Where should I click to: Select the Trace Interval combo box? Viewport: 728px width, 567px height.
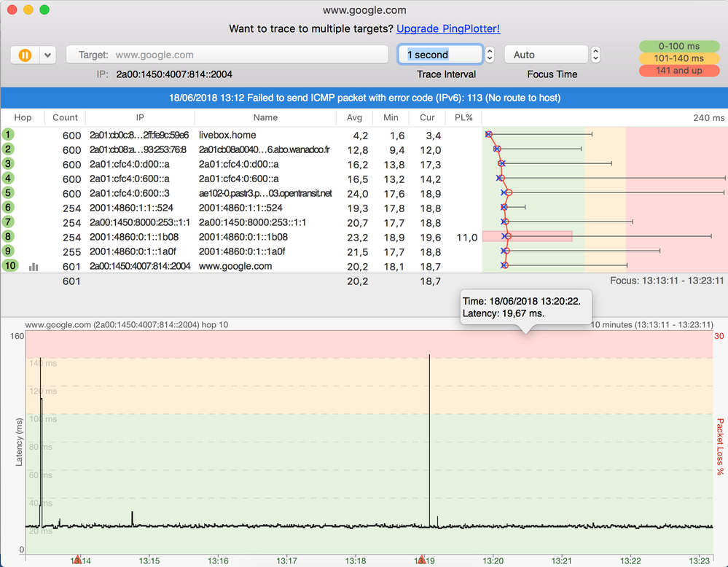tap(440, 55)
